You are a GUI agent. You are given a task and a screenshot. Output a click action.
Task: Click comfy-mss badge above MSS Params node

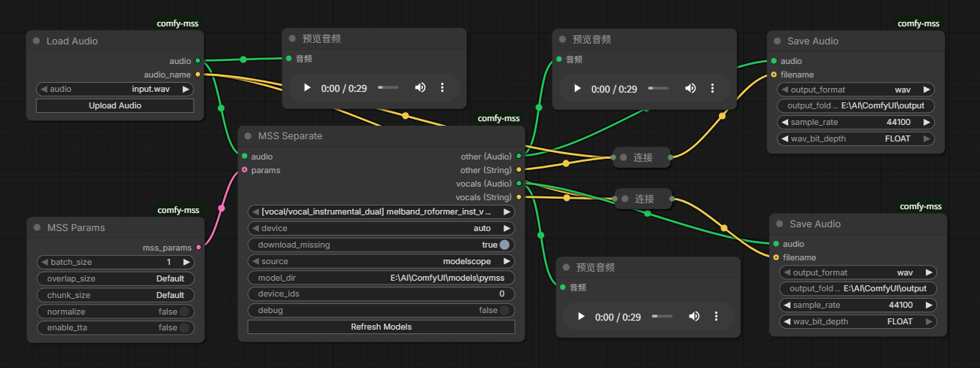point(178,210)
